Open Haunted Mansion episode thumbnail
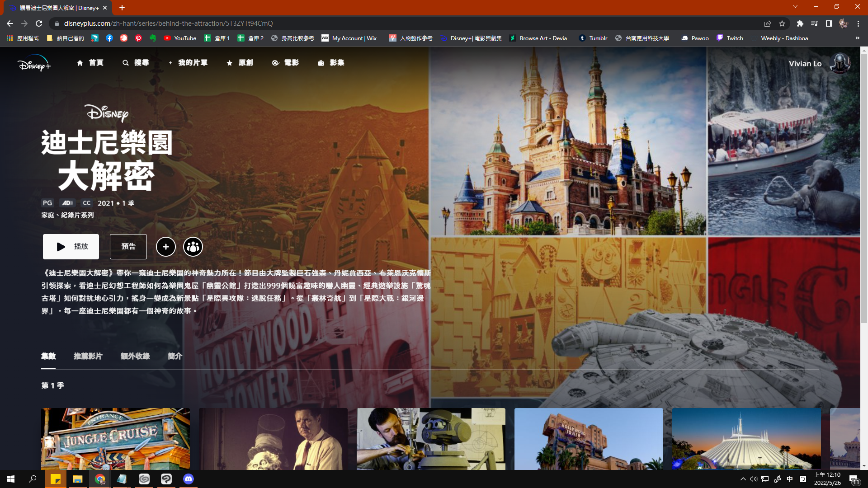The image size is (868, 488). (x=273, y=439)
